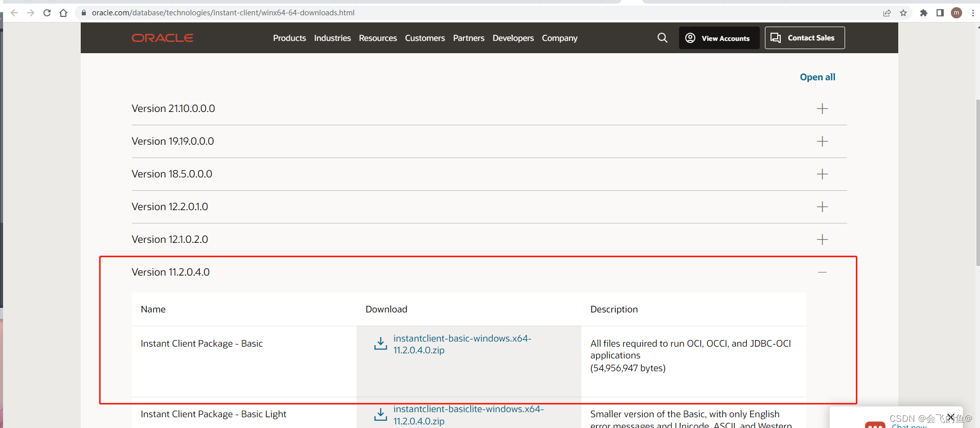980x428 pixels.
Task: Expand Version 19.19.0.0.0 section
Action: pos(822,142)
